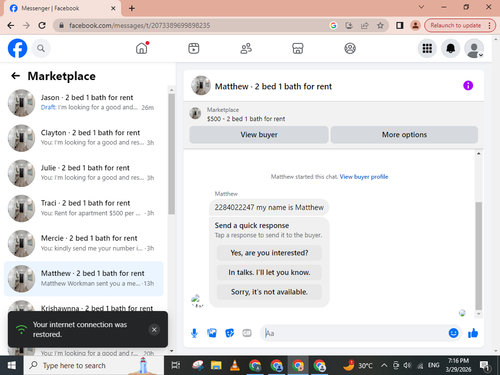Screen dimensions: 500x375
Task: Open the Notifications bell
Action: (x=451, y=49)
